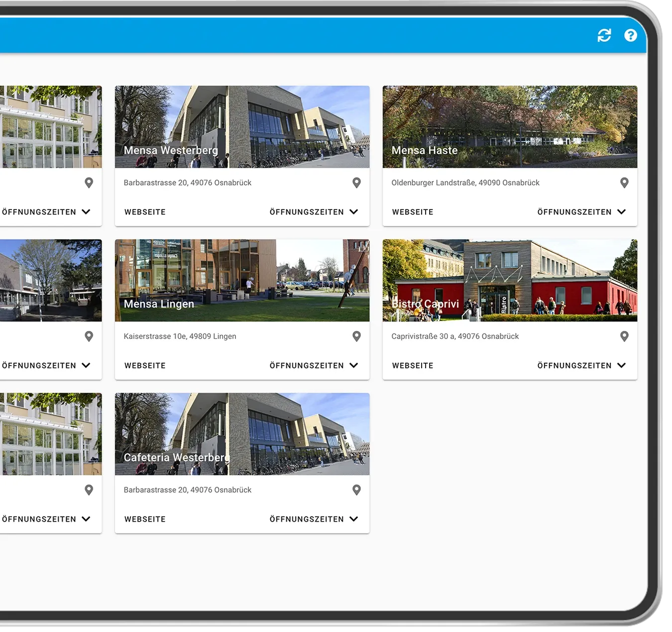This screenshot has height=632, width=672.
Task: Select the Cafeteria Westerberg card photo
Action: (x=242, y=434)
